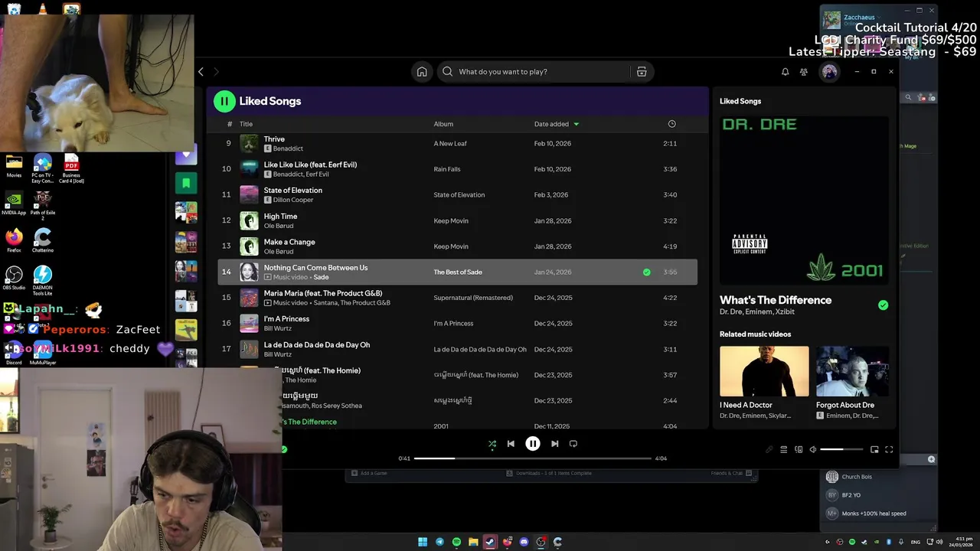
Task: Skip to the next track
Action: coord(554,444)
